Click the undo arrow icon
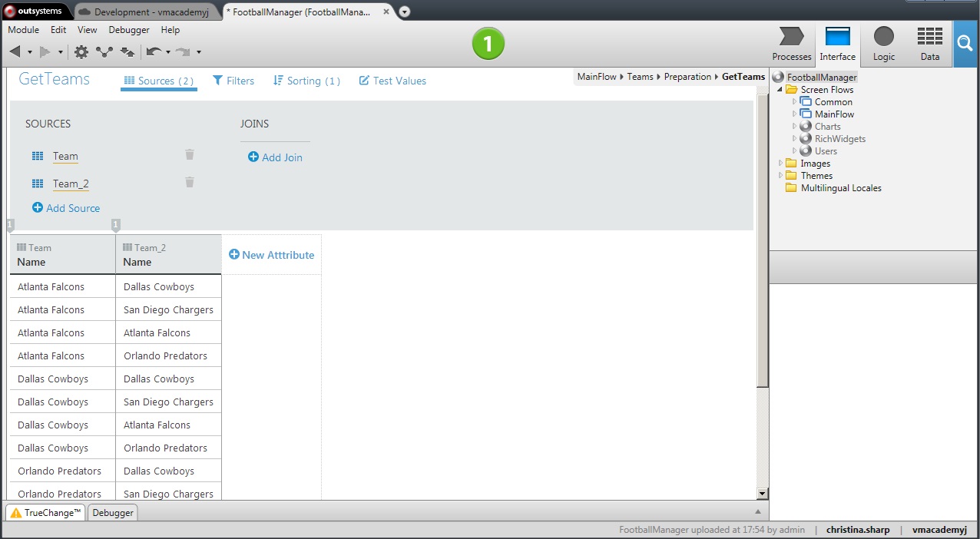 pyautogui.click(x=153, y=52)
